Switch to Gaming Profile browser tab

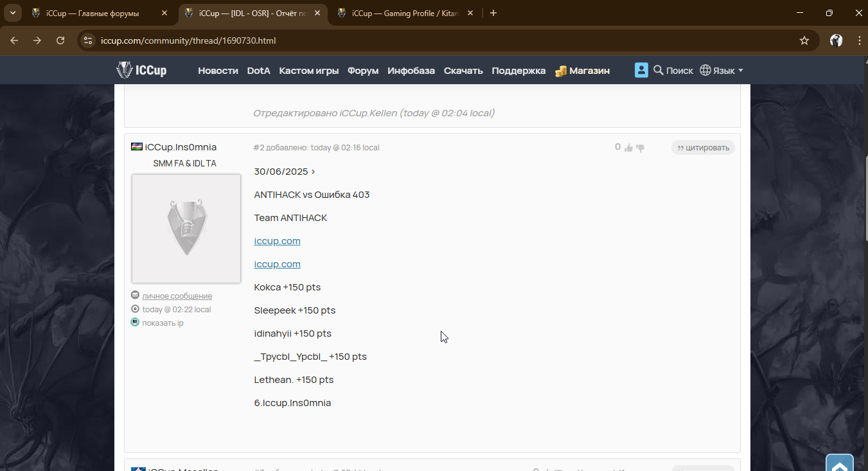[x=404, y=13]
